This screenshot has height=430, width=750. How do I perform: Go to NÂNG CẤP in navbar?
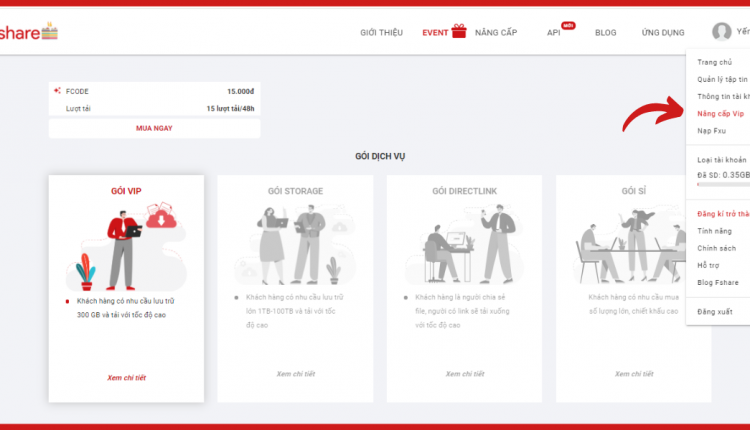(496, 33)
